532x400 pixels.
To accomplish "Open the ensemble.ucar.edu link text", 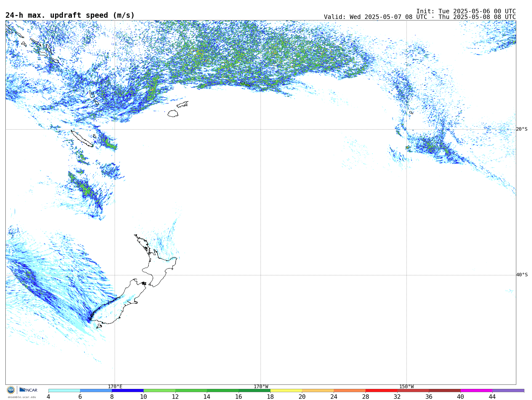I will (22, 397).
